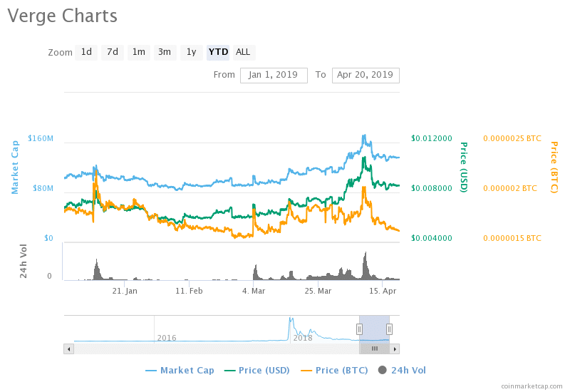Image resolution: width=570 pixels, height=392 pixels.
Task: Click the navigator scroll left arrow
Action: [68, 349]
